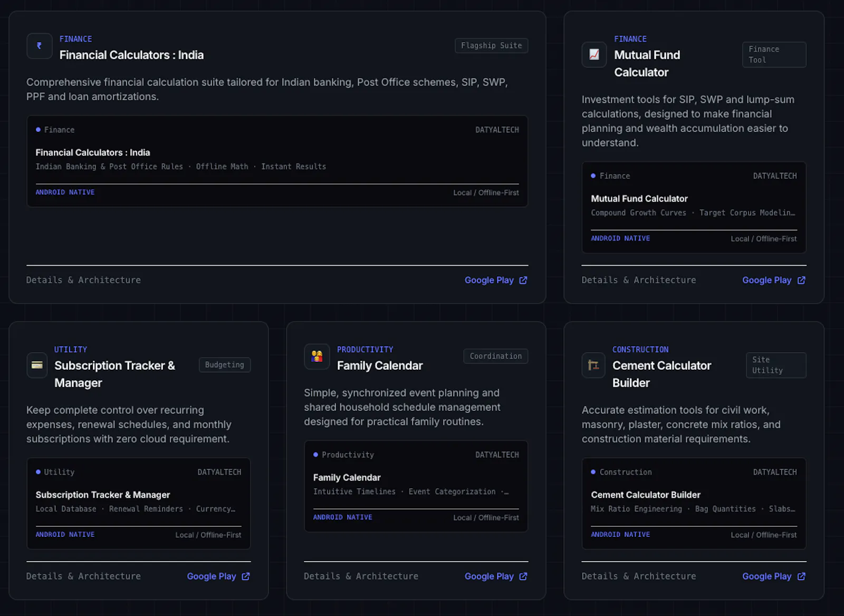Click 'Mix Ratio Engineering' feature text
The width and height of the screenshot is (844, 616).
click(x=636, y=509)
